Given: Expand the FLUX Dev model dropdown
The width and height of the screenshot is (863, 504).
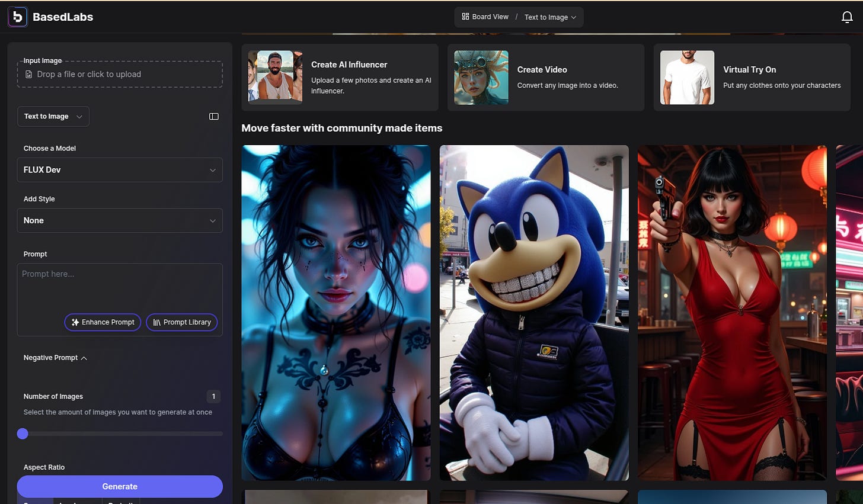Looking at the screenshot, I should (120, 170).
